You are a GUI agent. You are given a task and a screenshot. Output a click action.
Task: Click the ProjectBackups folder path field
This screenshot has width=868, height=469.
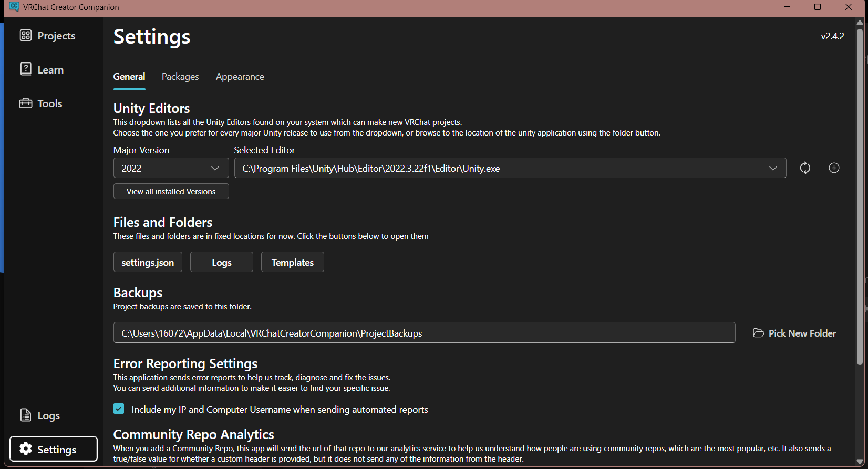tap(424, 333)
